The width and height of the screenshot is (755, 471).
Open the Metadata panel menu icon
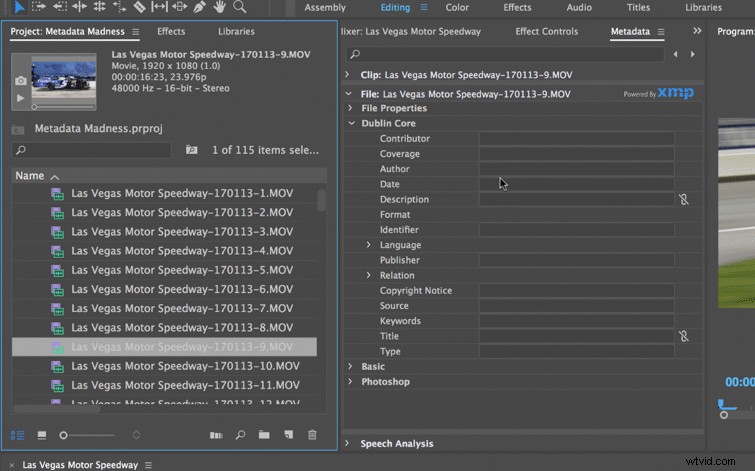[661, 32]
